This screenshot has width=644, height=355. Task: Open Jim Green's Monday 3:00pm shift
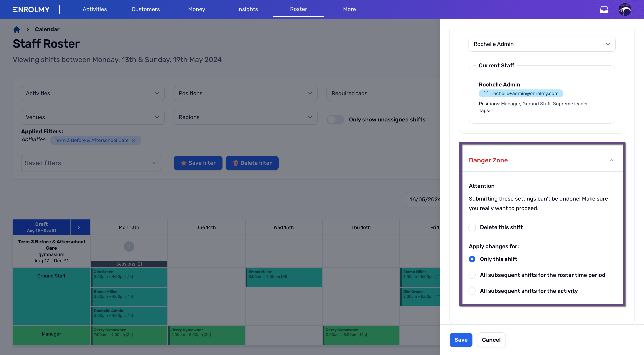[x=129, y=277]
